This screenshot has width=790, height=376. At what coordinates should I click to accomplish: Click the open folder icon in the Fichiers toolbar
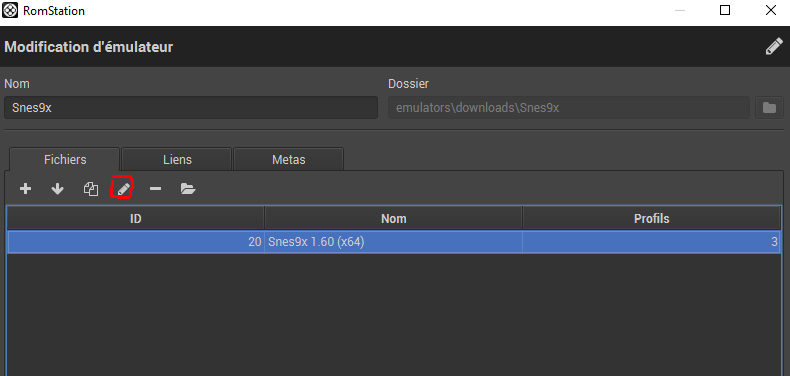tap(188, 189)
